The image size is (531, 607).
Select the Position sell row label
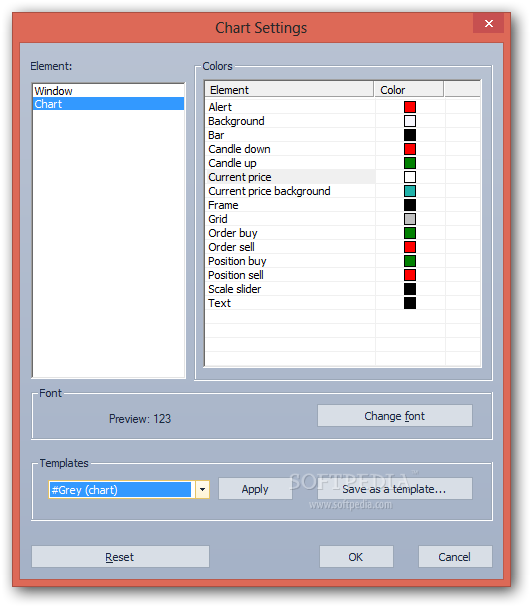[236, 275]
